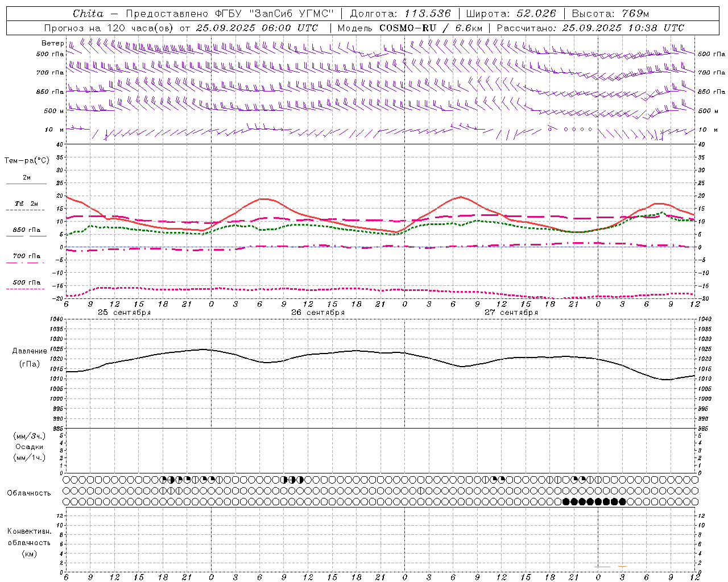Click the forecast start 25.09.2025 06:00 UTC
The width and height of the screenshot is (728, 582).
[x=257, y=28]
